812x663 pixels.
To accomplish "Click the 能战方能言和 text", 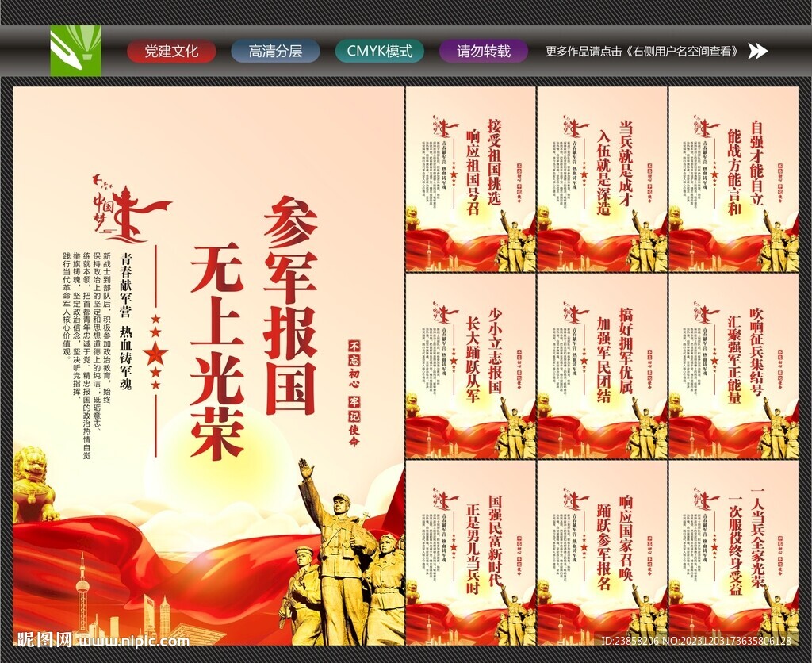I will 735,172.
